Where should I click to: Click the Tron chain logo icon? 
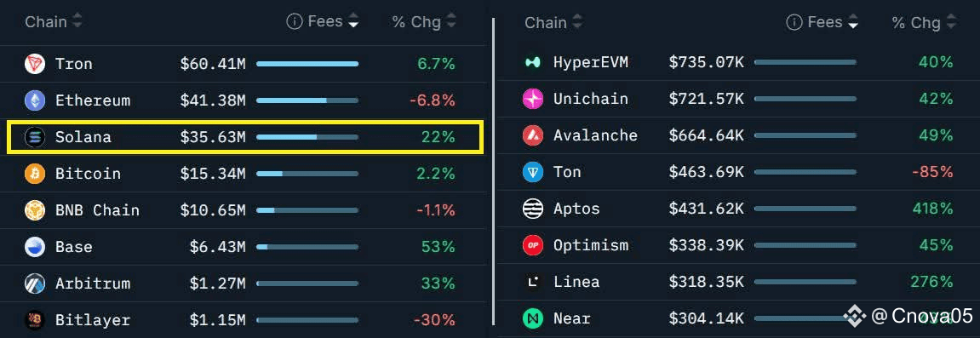(34, 64)
